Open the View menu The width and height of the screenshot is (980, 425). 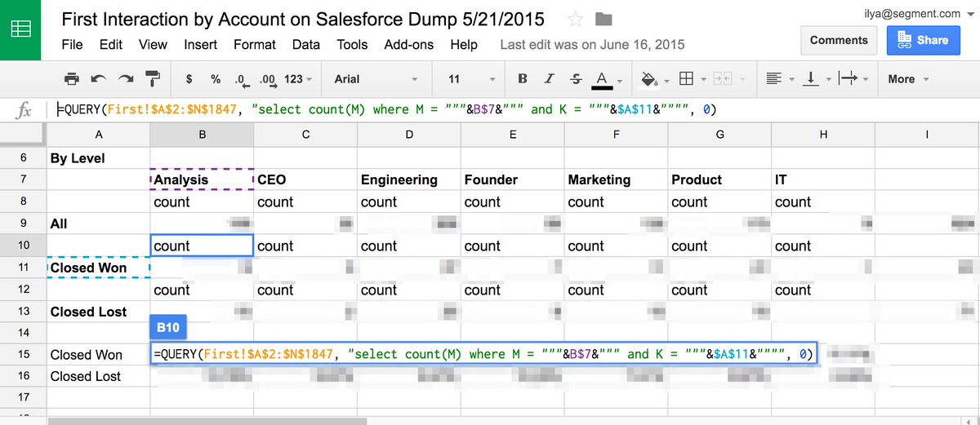(153, 44)
